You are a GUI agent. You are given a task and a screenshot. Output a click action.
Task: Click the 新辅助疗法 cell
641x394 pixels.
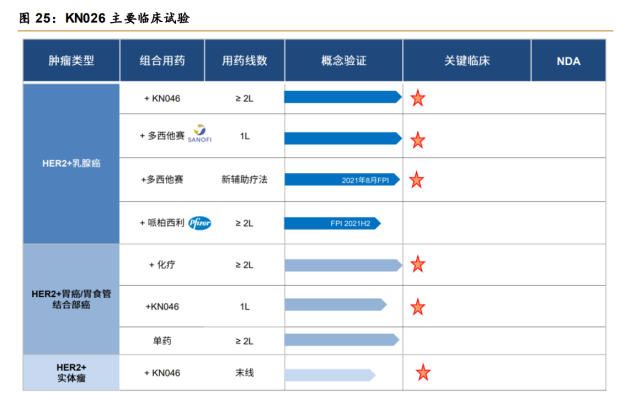click(x=244, y=179)
